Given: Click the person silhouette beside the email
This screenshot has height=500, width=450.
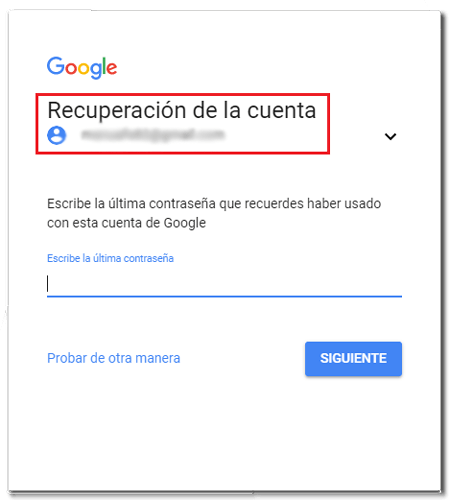Looking at the screenshot, I should pos(56,135).
